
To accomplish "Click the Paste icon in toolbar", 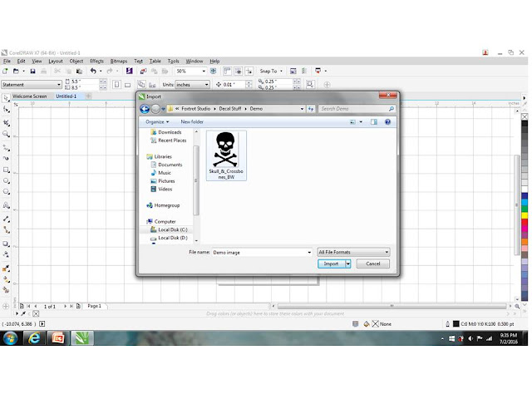I will click(x=80, y=71).
